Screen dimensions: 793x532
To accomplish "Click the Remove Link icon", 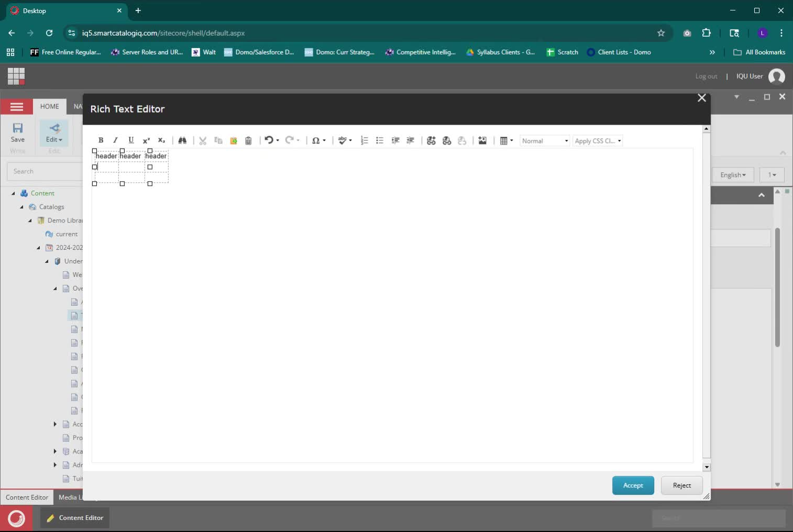I will [462, 140].
